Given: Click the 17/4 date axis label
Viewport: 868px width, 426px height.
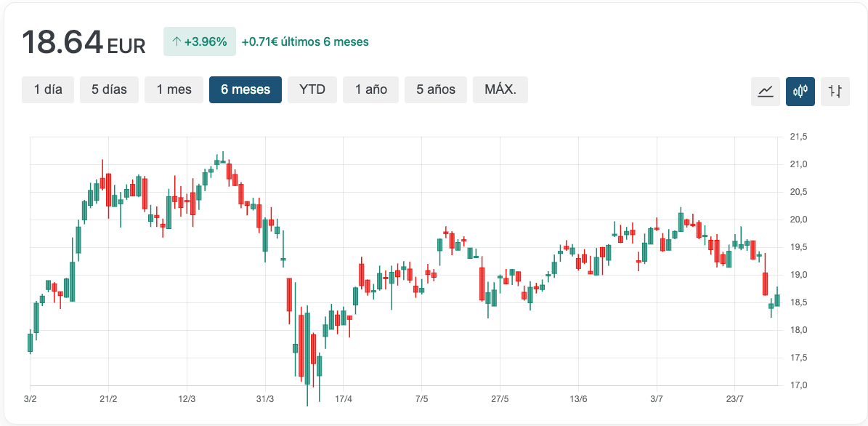Looking at the screenshot, I should [x=344, y=399].
